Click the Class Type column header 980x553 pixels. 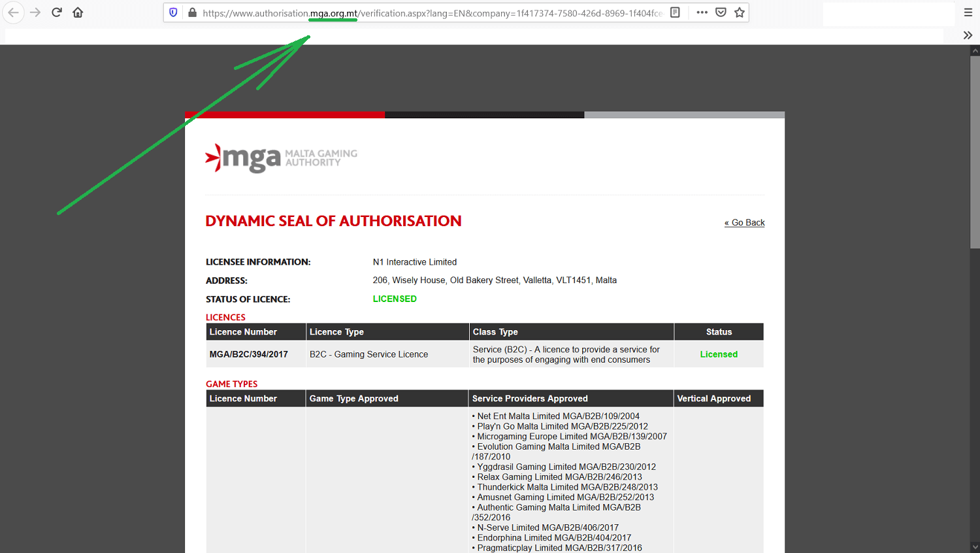[572, 332]
